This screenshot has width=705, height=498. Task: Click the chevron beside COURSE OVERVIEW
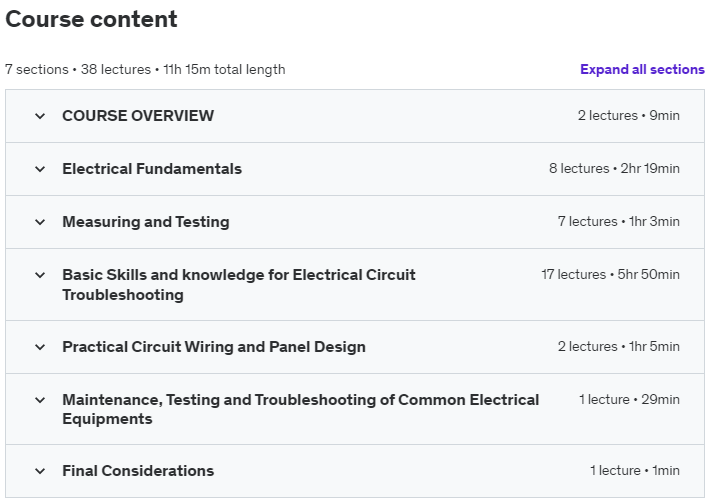(x=40, y=116)
